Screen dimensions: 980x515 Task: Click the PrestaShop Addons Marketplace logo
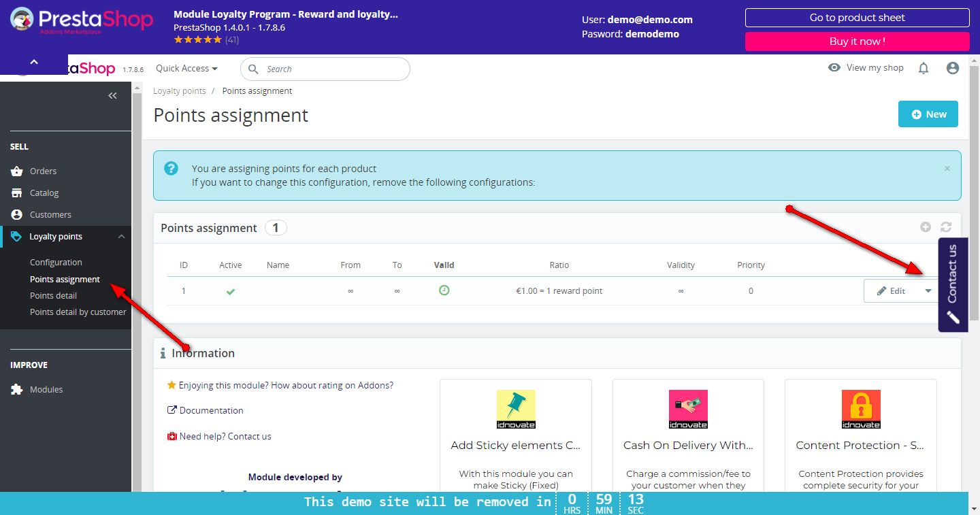[x=82, y=21]
